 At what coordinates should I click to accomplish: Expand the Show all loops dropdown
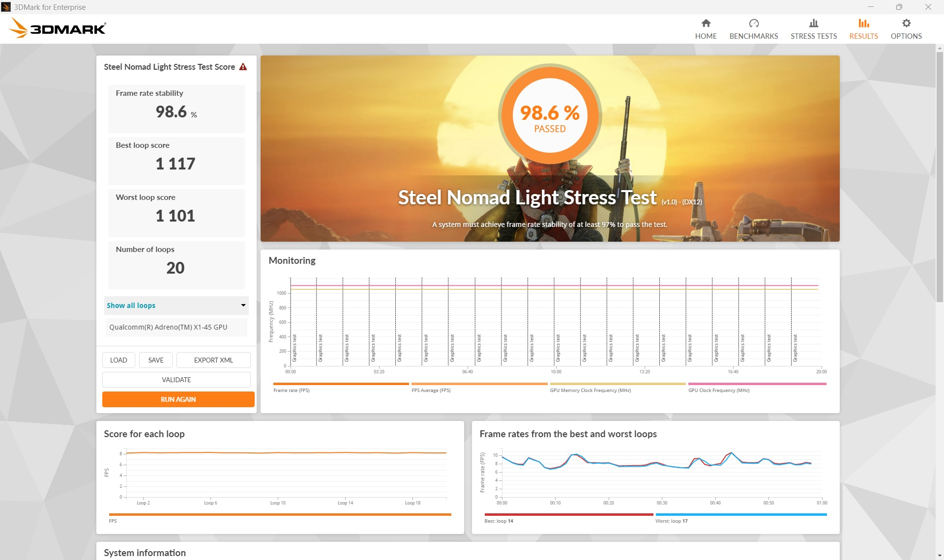click(x=176, y=305)
